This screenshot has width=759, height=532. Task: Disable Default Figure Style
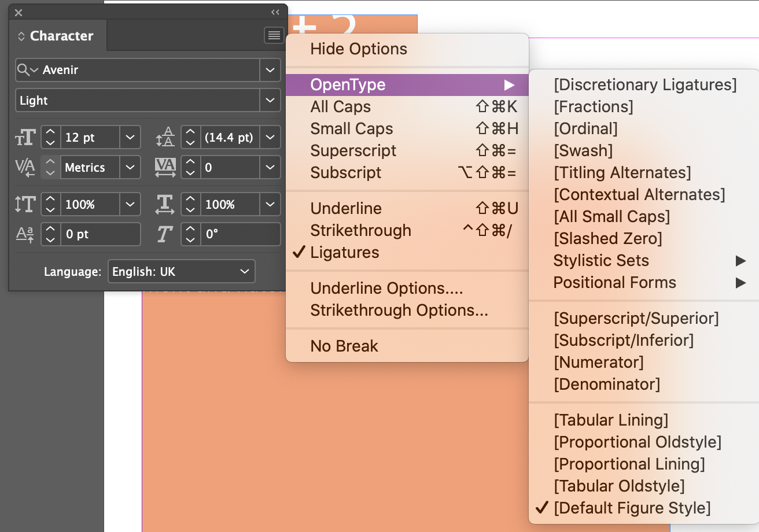click(633, 508)
